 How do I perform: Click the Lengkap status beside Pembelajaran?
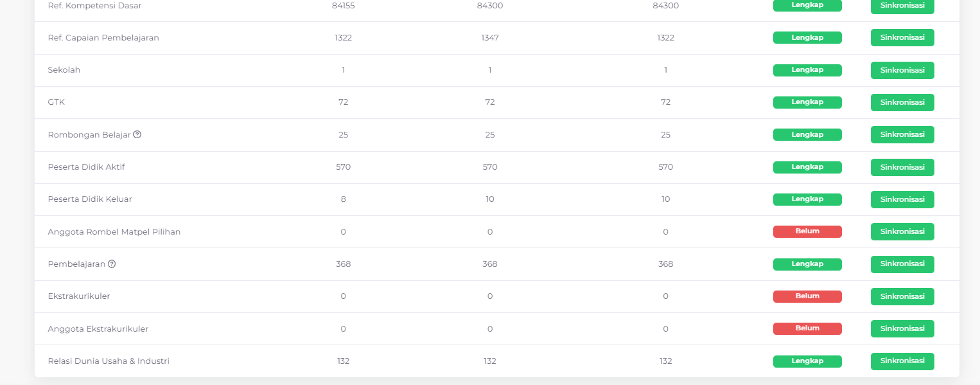click(807, 264)
